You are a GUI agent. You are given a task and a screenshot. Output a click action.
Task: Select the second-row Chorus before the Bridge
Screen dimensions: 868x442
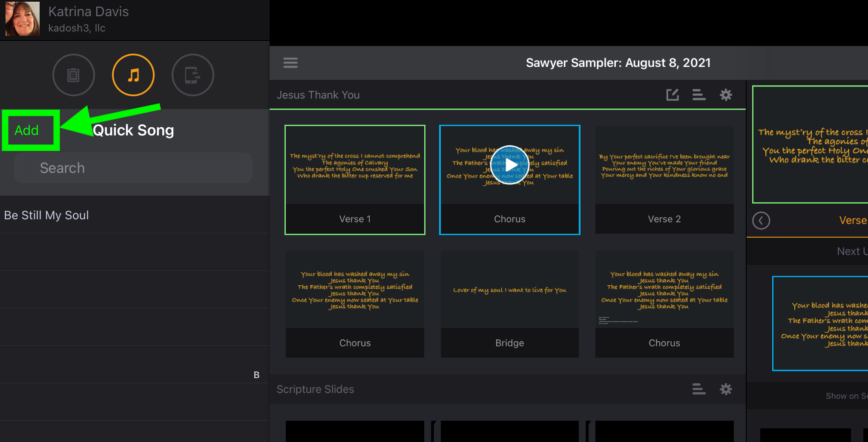[x=355, y=304]
